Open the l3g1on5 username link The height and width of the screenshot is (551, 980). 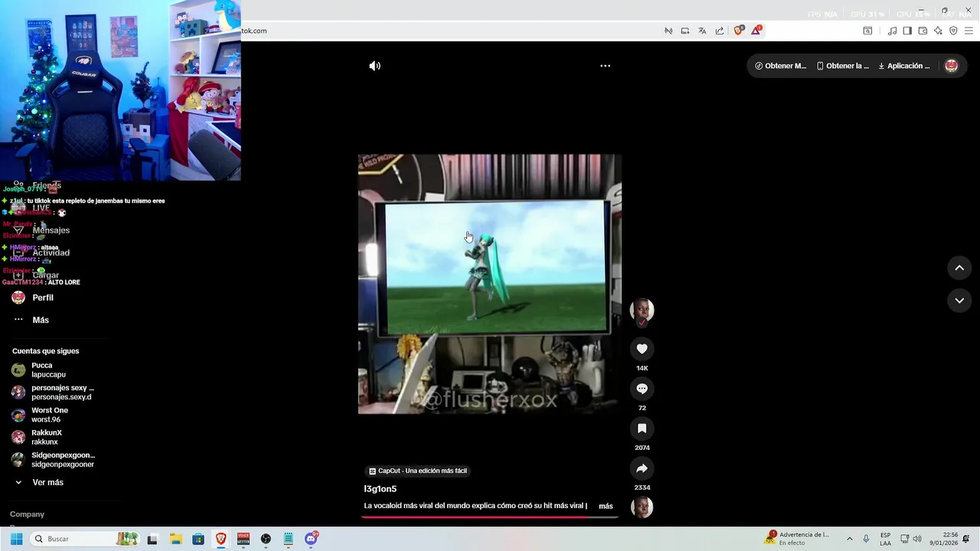click(380, 489)
